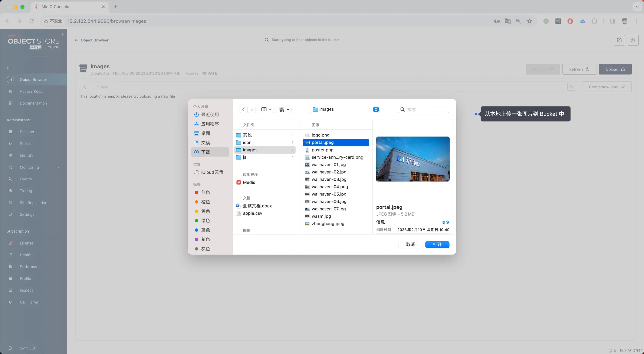Screen dimensions: 644x354
Task: Open Chrome extensions puzzle icon
Action: [x=595, y=21]
